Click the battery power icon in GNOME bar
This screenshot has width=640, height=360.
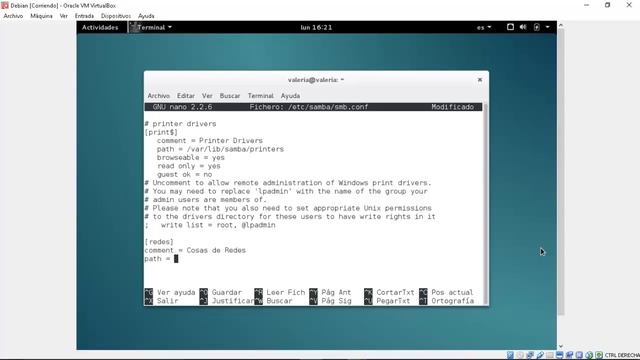click(536, 27)
